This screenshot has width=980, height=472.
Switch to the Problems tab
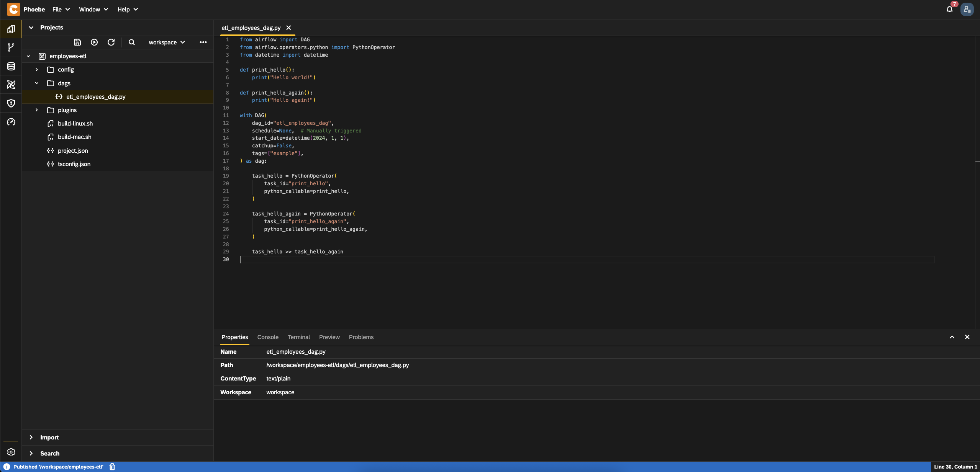pyautogui.click(x=361, y=337)
